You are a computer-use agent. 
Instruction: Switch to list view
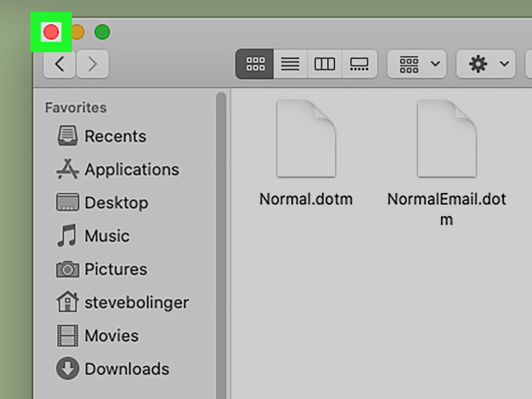tap(290, 64)
